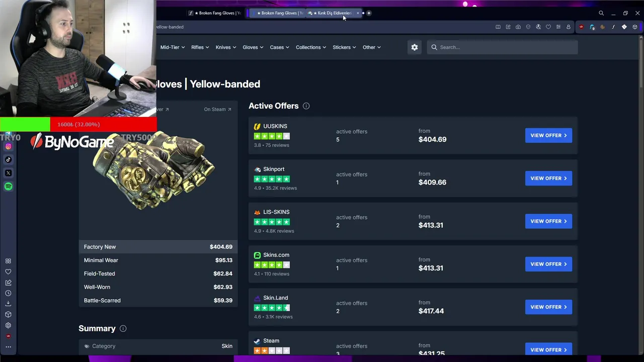This screenshot has height=362, width=644.
Task: Select Minimal Wear price row
Action: (158, 260)
